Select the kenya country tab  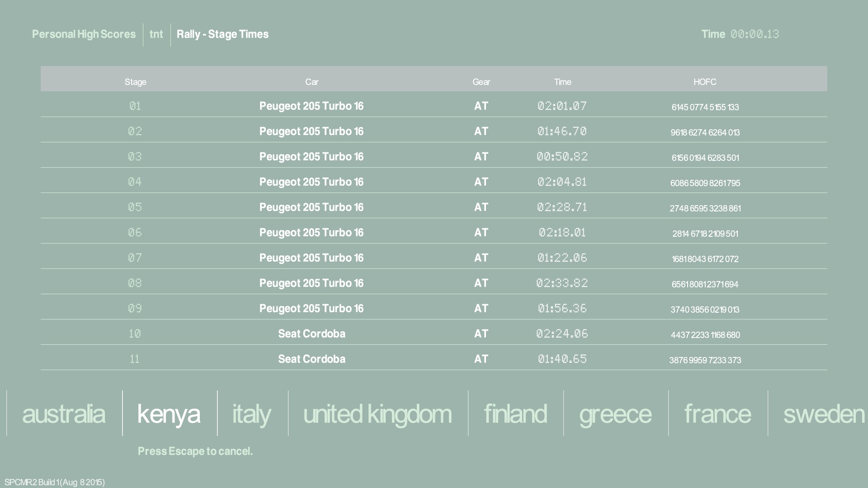pyautogui.click(x=169, y=414)
